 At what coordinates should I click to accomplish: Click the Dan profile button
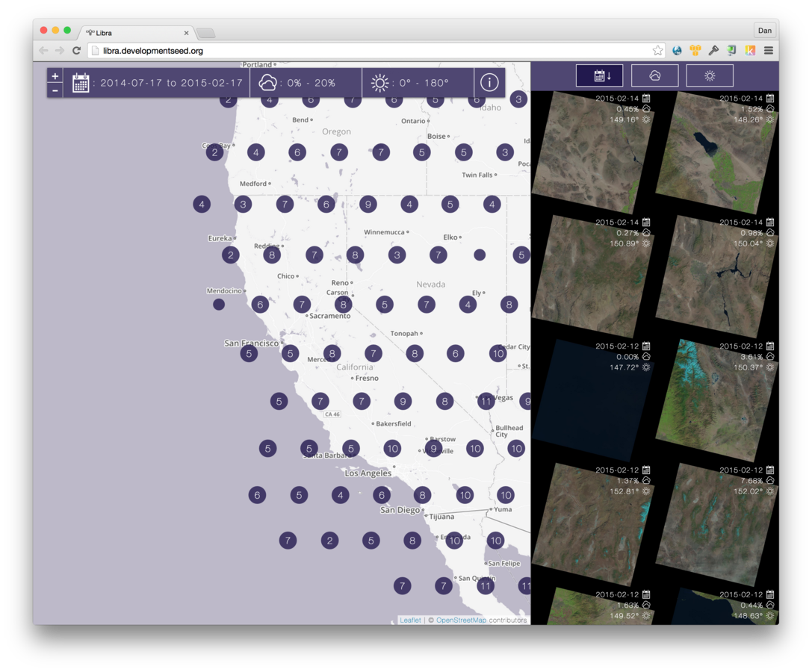(765, 31)
